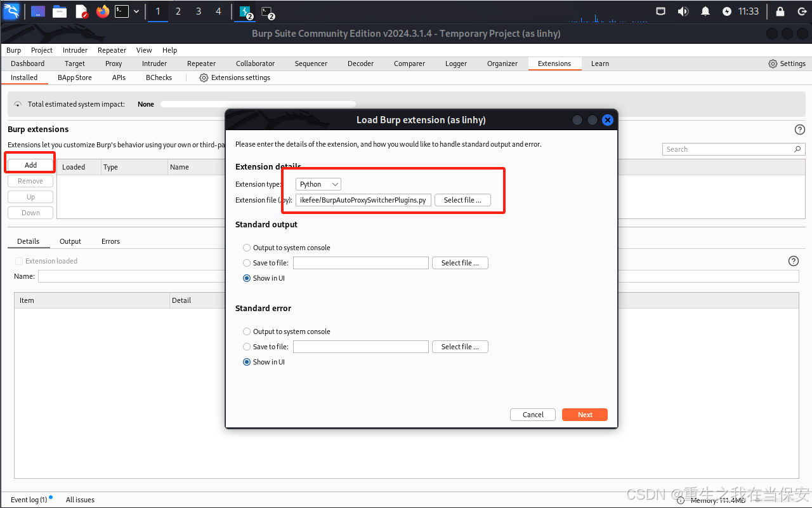Open the Settings gear at top right
Viewport: 812px width, 508px height.
[787, 63]
